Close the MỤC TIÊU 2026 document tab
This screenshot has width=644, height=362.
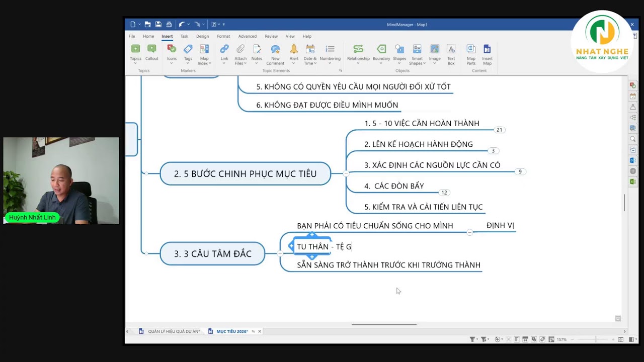click(260, 331)
